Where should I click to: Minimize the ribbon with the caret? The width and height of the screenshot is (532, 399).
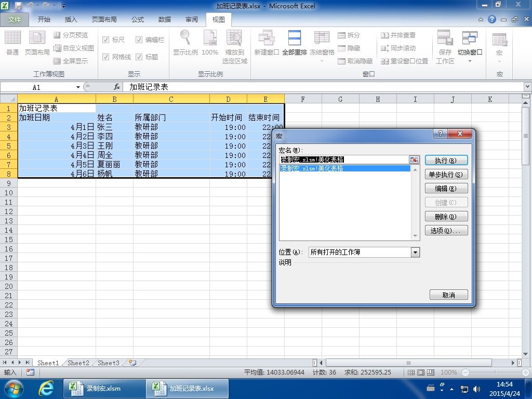tap(481, 20)
